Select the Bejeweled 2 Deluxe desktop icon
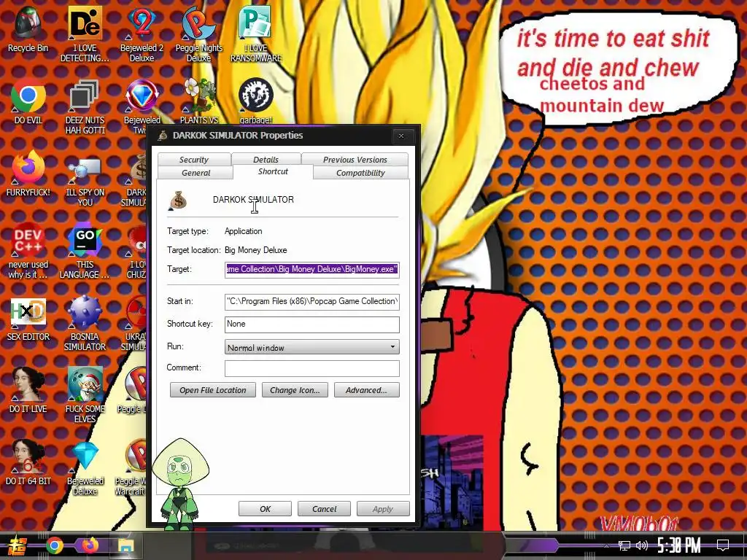Screen dimensions: 747x560 142,34
